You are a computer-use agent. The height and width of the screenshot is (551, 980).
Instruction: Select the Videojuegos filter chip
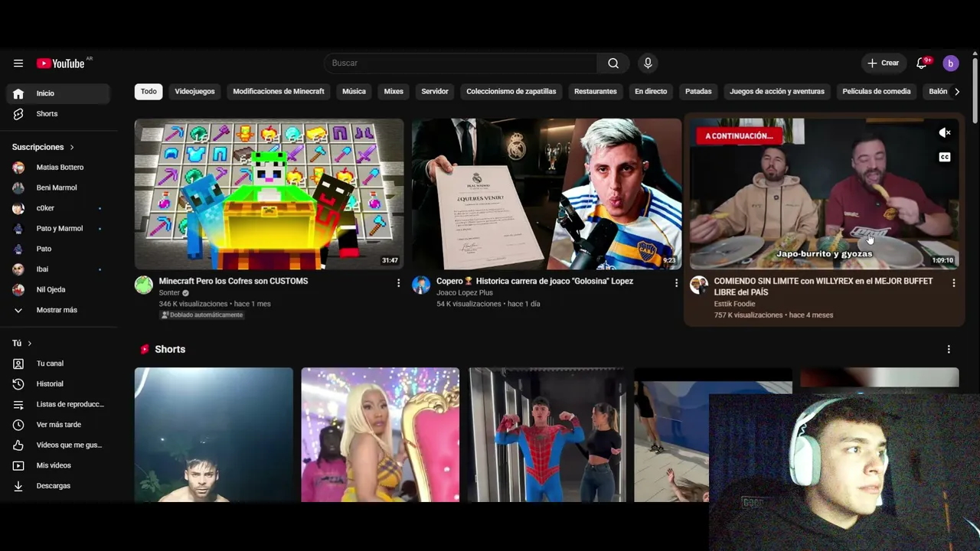[194, 92]
